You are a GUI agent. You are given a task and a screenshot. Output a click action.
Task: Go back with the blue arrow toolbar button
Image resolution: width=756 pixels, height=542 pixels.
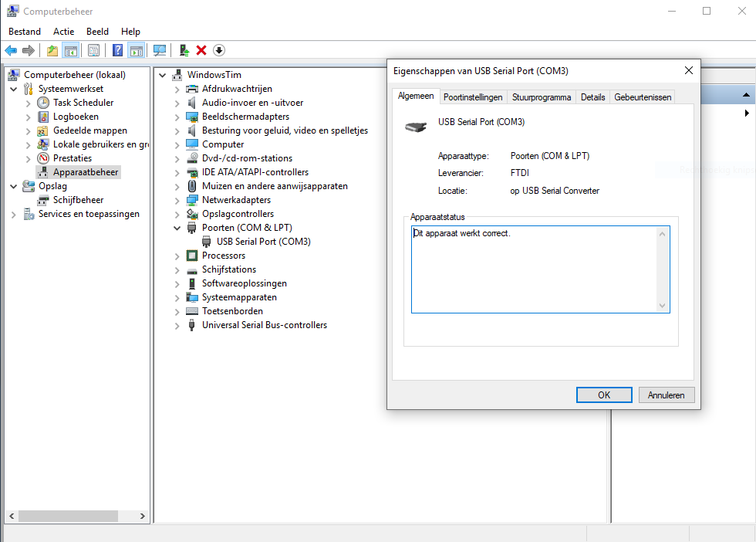click(11, 50)
